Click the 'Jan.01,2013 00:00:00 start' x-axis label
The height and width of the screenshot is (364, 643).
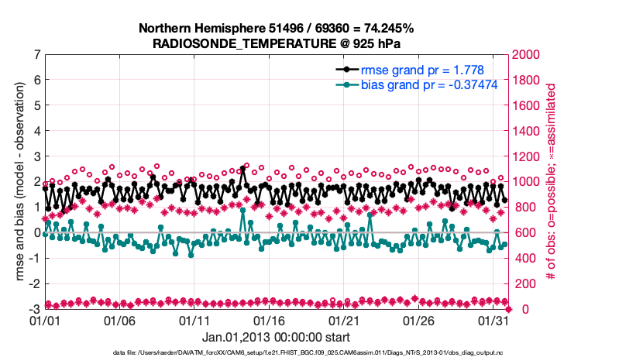(x=276, y=337)
